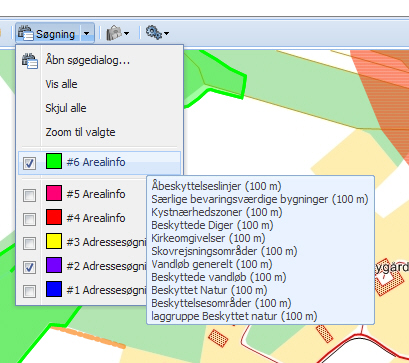
Task: Select Vis alle menu item
Action: [x=61, y=84]
